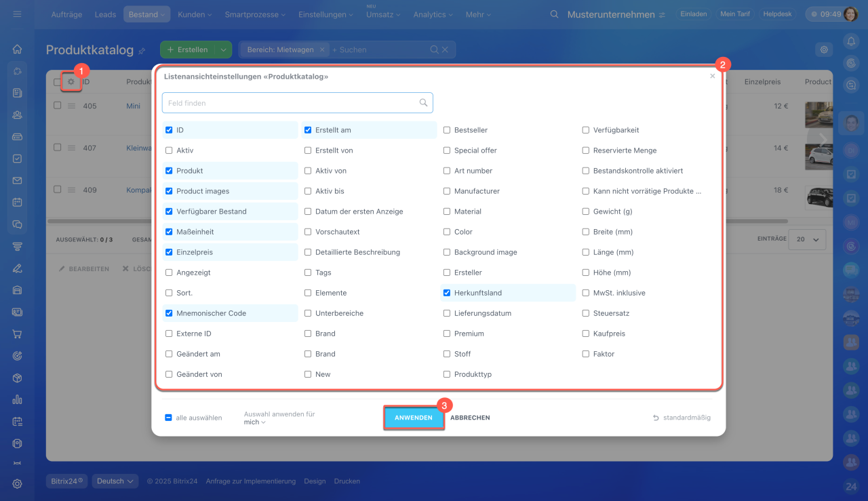Pin the Produktkatalog page with pin icon
Viewport: 868px width, 501px height.
[x=142, y=51]
